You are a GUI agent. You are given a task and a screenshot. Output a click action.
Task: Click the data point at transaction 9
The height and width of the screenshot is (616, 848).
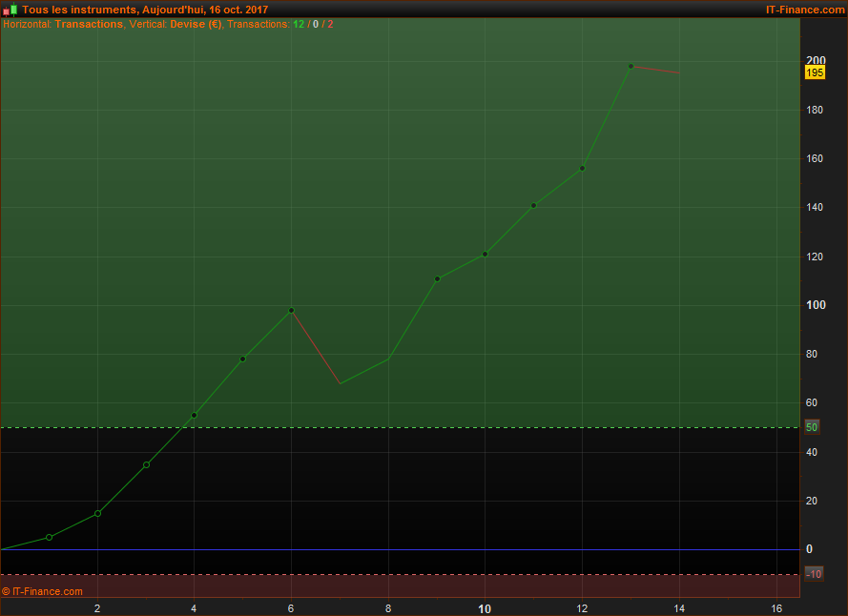[437, 278]
